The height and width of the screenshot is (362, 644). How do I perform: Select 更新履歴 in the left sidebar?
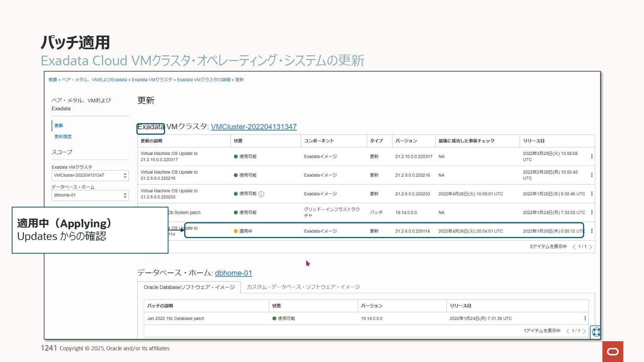tap(63, 137)
